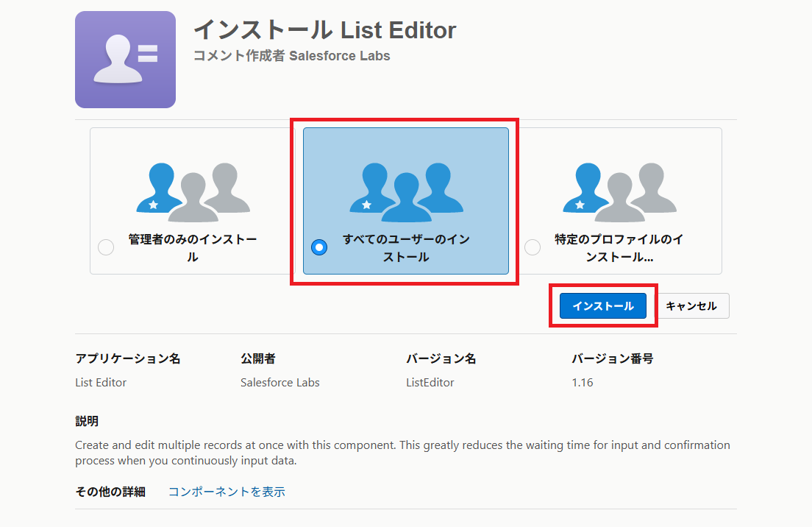Select the 特定のプロファイルのインストール radio button

point(533,247)
